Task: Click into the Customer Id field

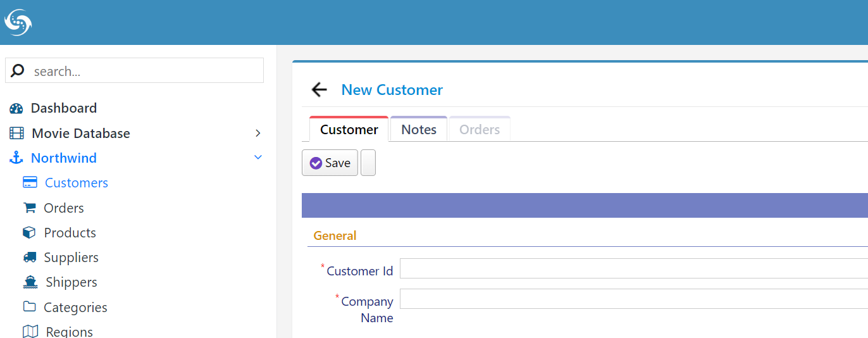Action: (634, 268)
